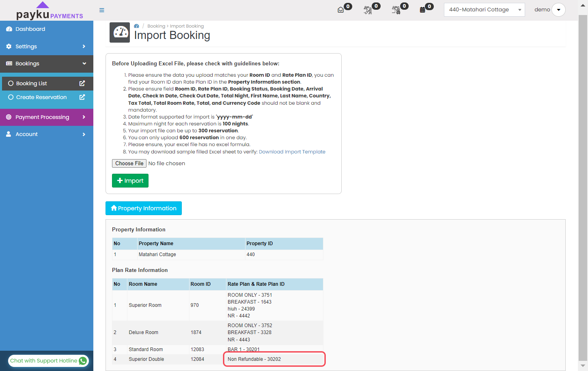Click the green Import button
Image resolution: width=588 pixels, height=371 pixels.
pos(130,181)
